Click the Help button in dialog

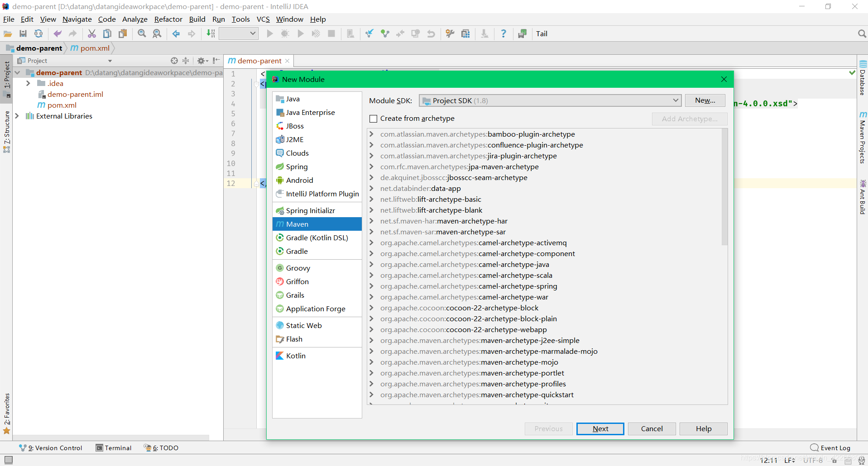[704, 428]
